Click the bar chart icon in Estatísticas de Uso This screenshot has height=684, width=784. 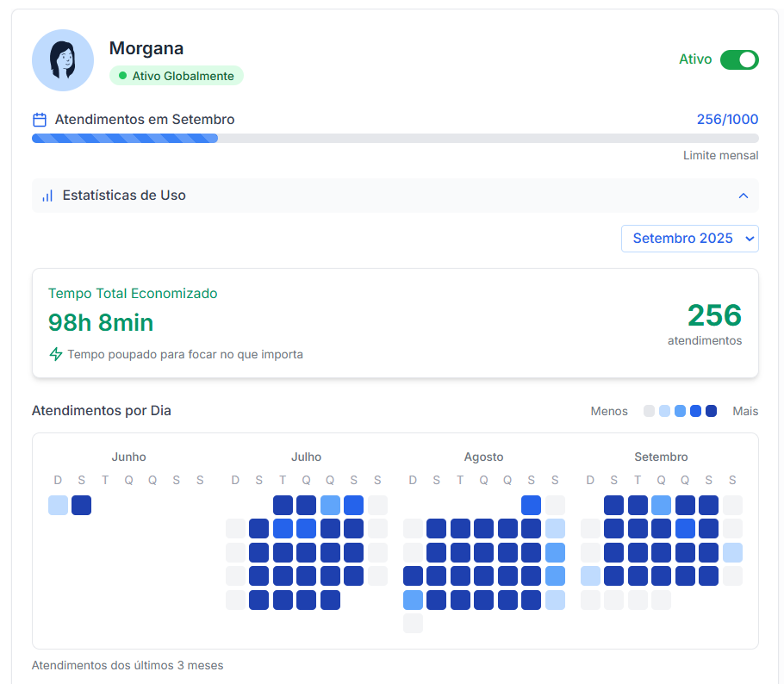coord(47,196)
